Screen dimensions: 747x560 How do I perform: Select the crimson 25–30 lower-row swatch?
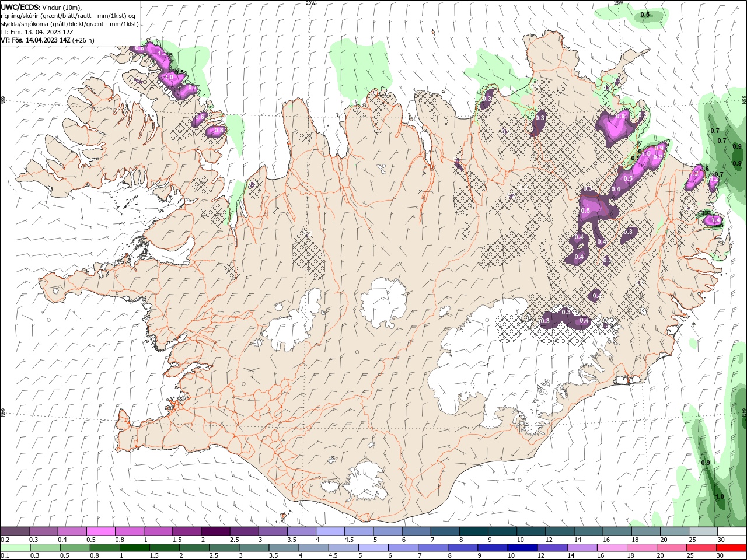(701, 547)
